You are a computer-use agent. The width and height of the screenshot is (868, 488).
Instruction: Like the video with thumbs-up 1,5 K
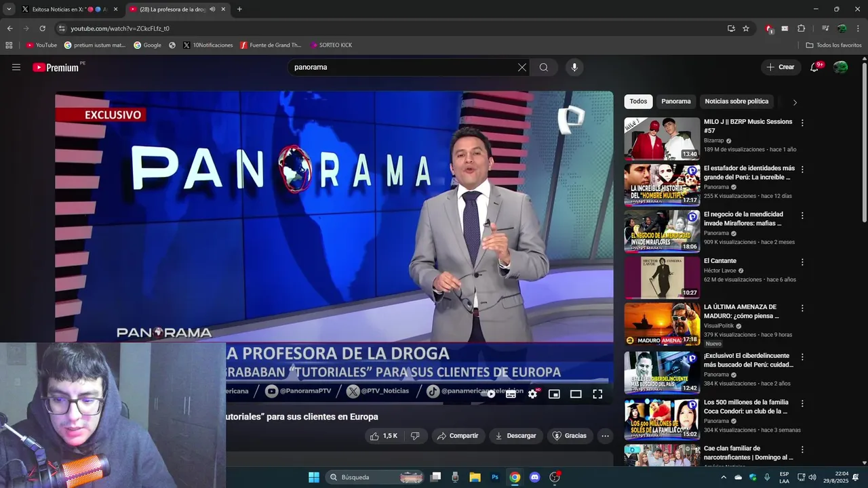(384, 436)
